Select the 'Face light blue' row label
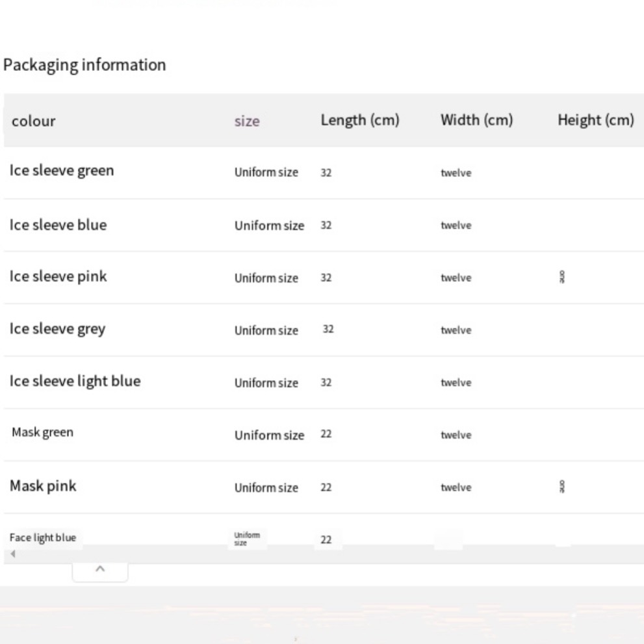Viewport: 644px width, 644px height. pos(43,537)
